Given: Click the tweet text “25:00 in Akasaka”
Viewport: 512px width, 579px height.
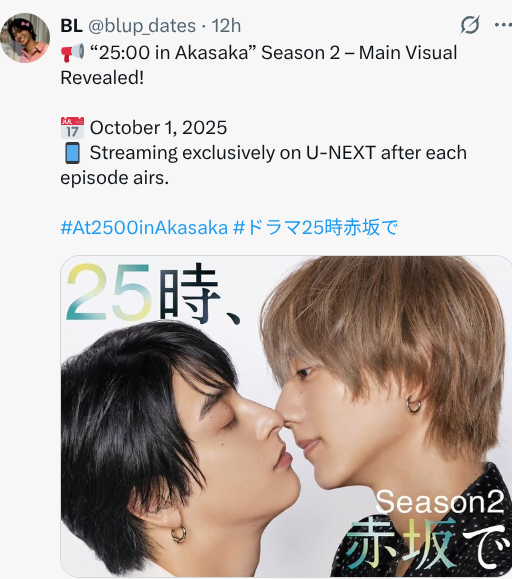Looking at the screenshot, I should pyautogui.click(x=173, y=52).
